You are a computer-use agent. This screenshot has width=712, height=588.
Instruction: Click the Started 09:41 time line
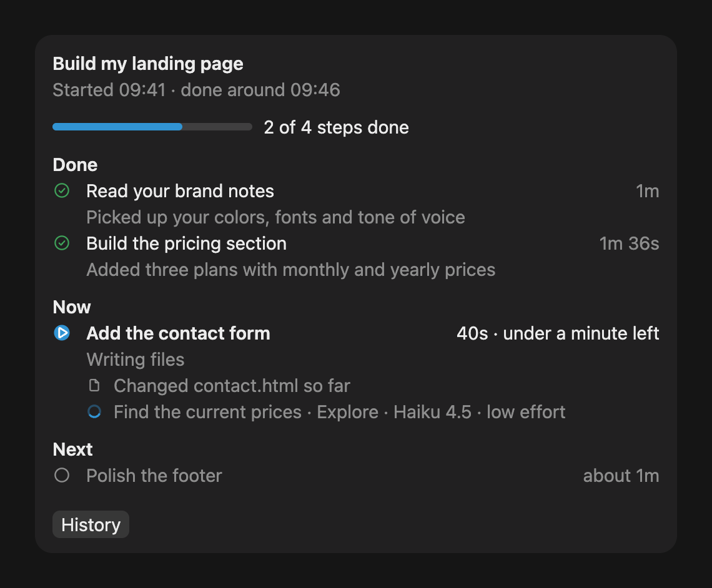click(196, 90)
